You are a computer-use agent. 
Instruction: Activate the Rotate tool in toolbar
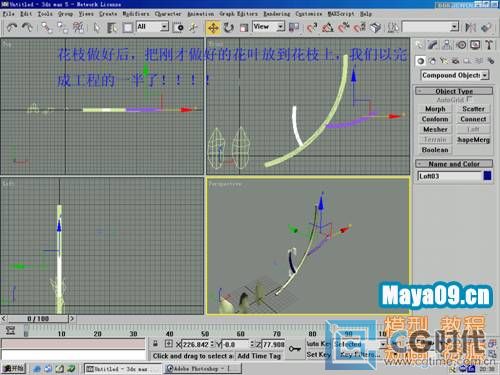[229, 27]
